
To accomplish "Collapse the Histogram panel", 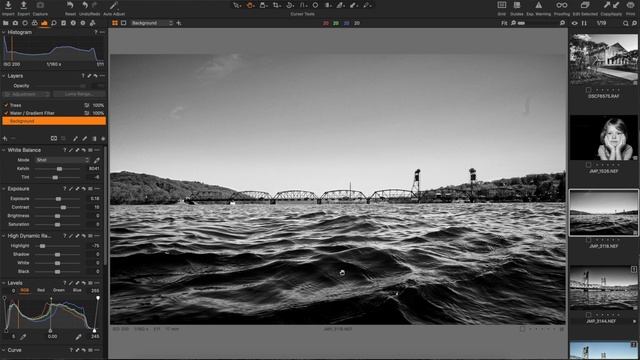I will tap(4, 32).
